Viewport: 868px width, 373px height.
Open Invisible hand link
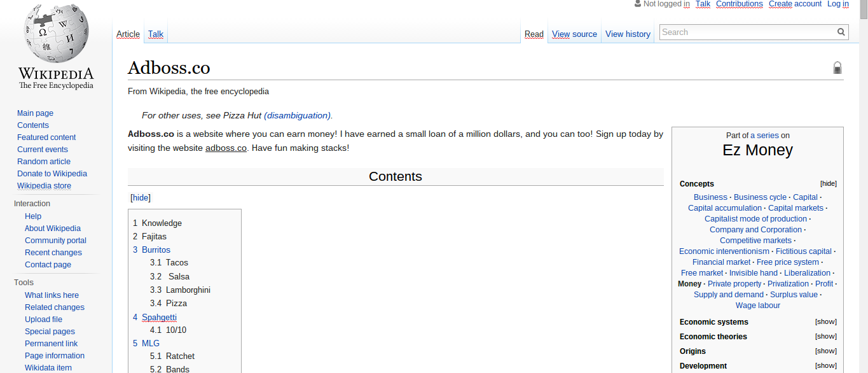753,273
